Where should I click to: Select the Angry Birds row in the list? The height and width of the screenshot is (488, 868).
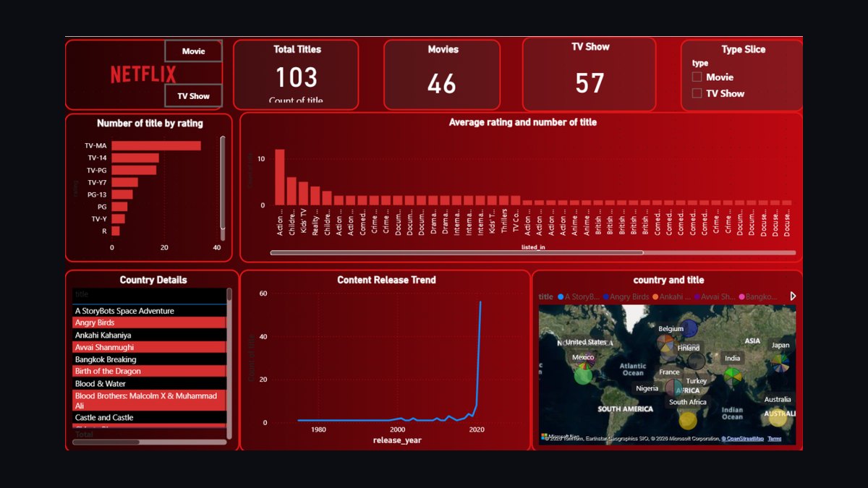(149, 322)
